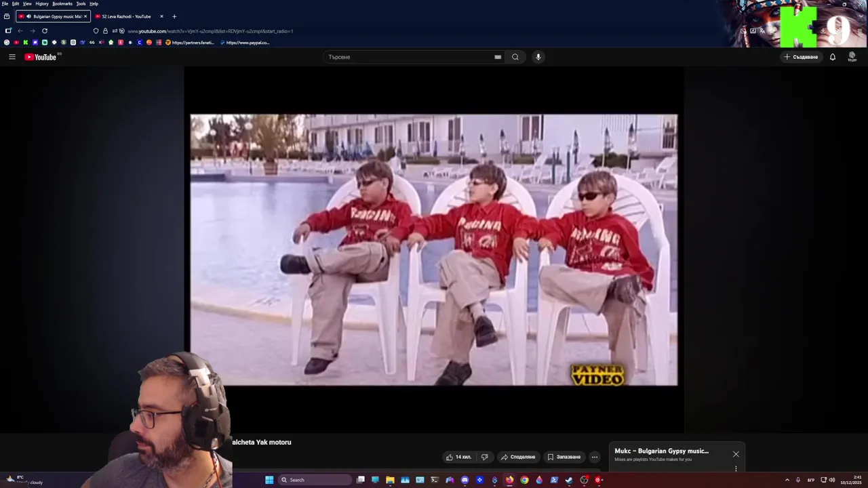Start voice search with the microphone

pos(538,57)
